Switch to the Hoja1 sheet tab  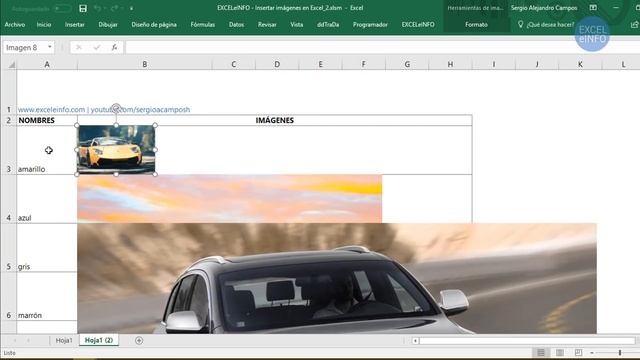tap(64, 340)
